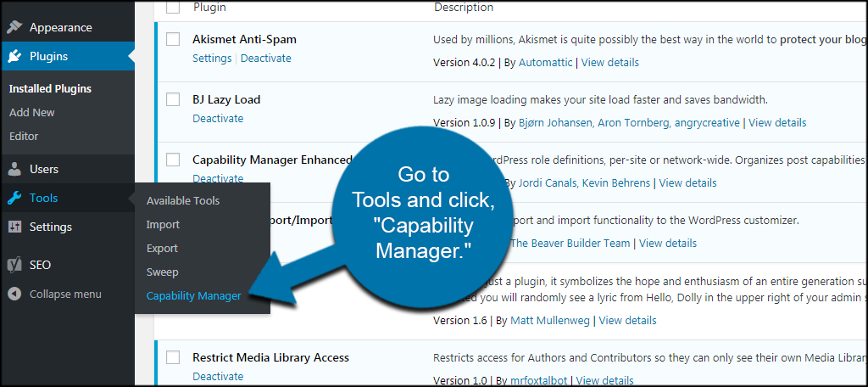
Task: Check the BJ Lazy Load checkbox
Action: [x=173, y=99]
